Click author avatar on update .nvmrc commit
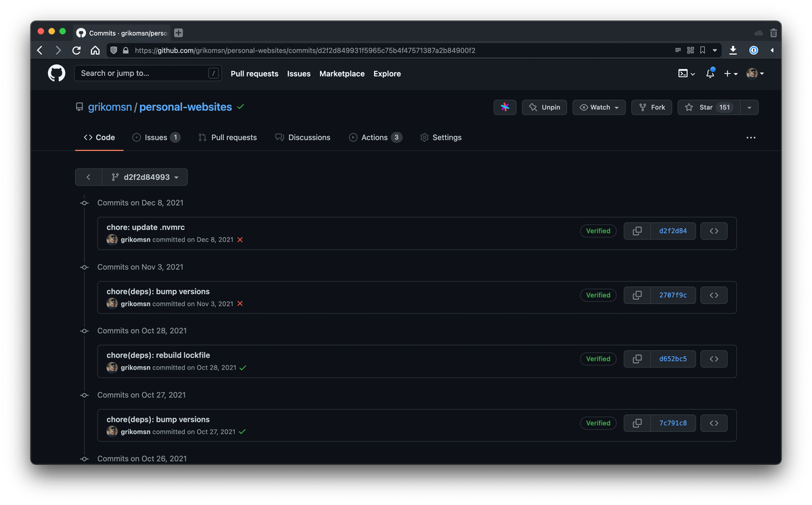The width and height of the screenshot is (812, 505). [112, 240]
